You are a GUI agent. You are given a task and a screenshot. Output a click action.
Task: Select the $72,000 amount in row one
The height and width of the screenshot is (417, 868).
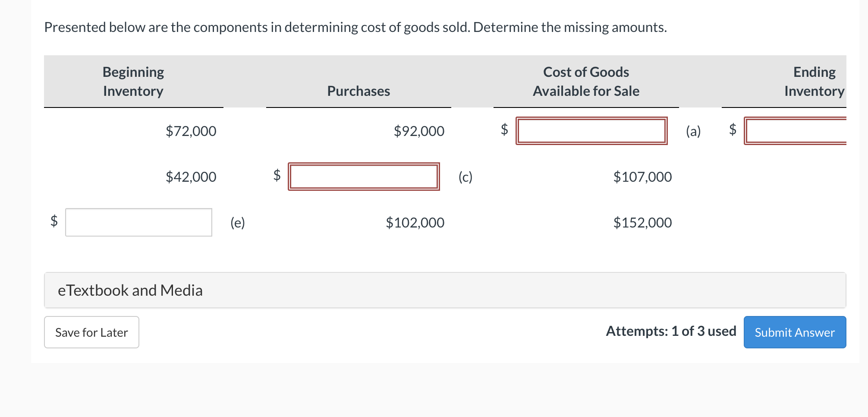(191, 131)
